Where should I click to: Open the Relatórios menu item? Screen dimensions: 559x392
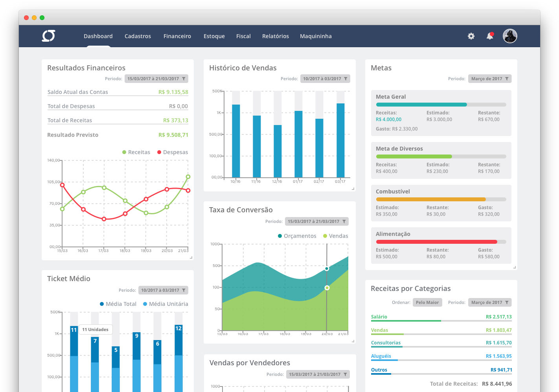[275, 36]
